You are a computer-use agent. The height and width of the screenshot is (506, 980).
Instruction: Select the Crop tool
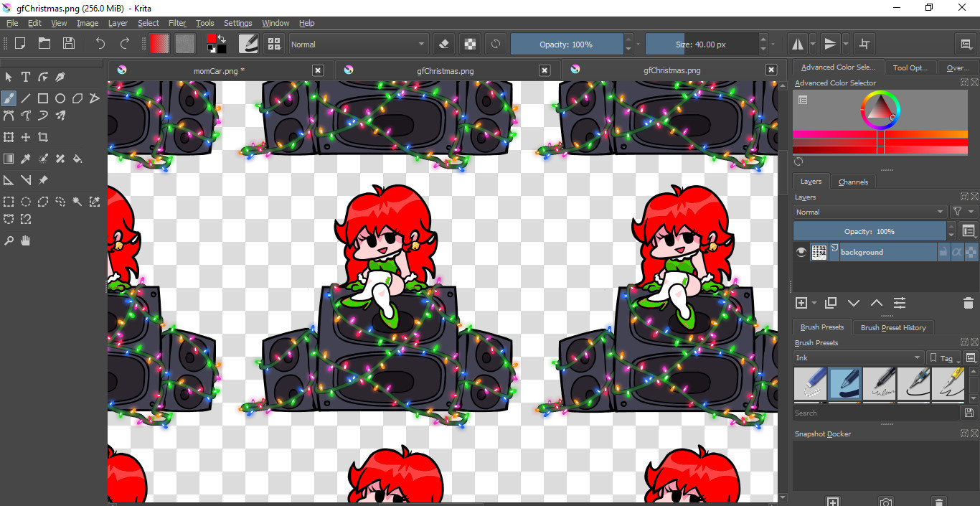pyautogui.click(x=43, y=137)
